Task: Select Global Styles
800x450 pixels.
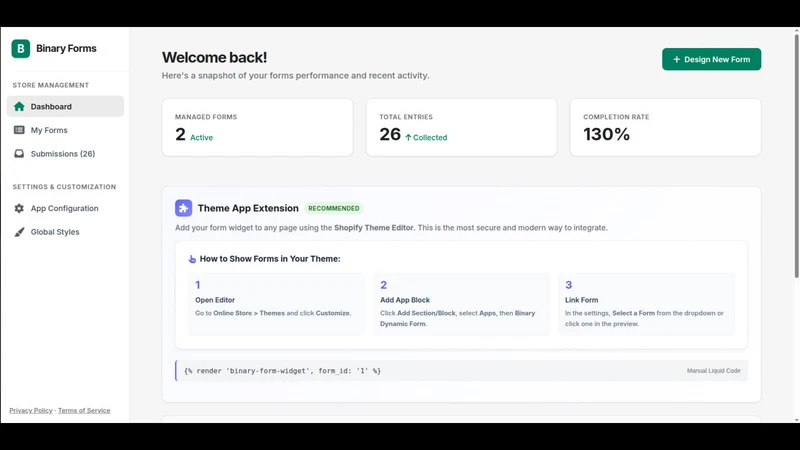Action: tap(65, 232)
